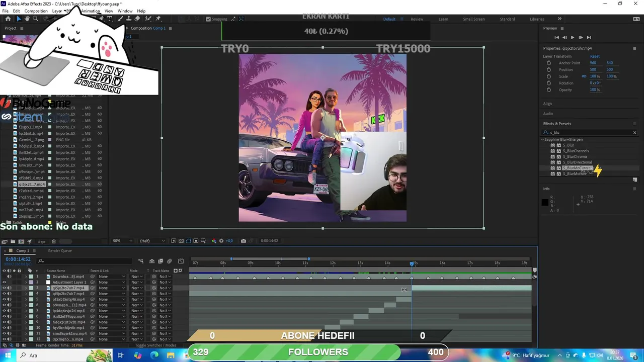Viewport: 644px width, 362px height.
Task: Click Reset in Layer Transform
Action: point(595,56)
